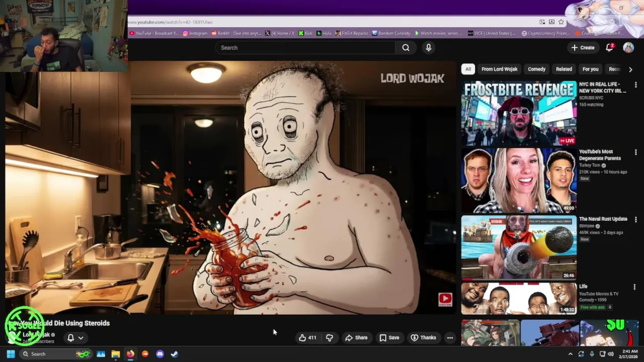The height and width of the screenshot is (362, 644).
Task: Open the Reddit bookmark
Action: [x=236, y=33]
